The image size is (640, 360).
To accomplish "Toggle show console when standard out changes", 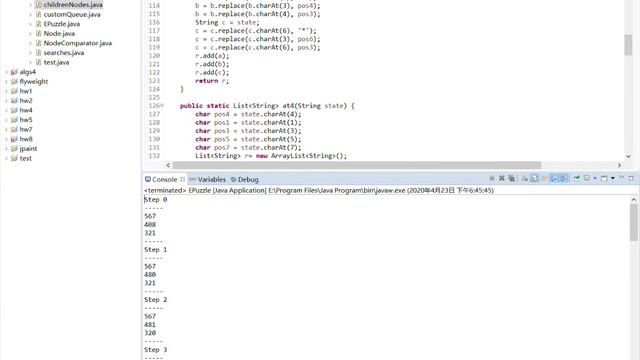I will click(554, 178).
